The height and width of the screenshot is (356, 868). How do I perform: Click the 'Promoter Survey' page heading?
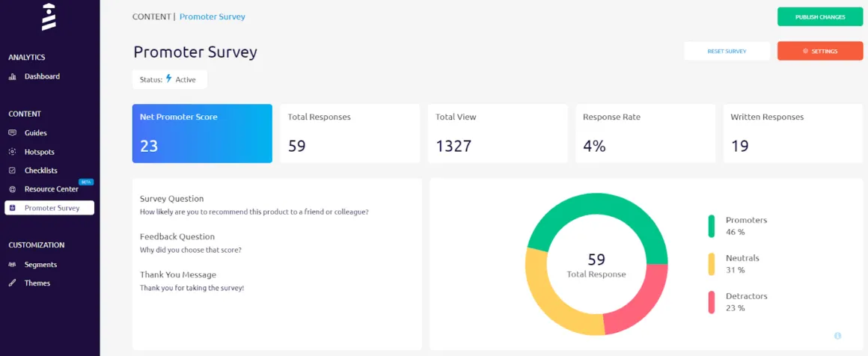(x=195, y=52)
